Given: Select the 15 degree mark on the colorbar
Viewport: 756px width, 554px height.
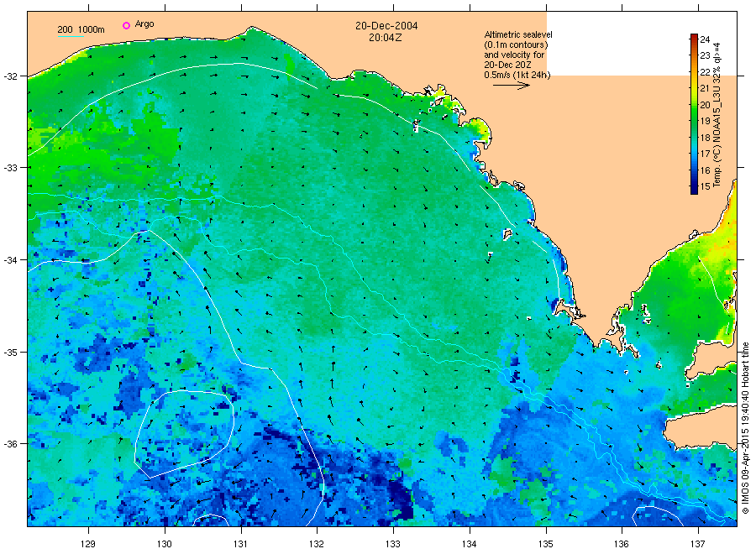Looking at the screenshot, I should [x=705, y=186].
